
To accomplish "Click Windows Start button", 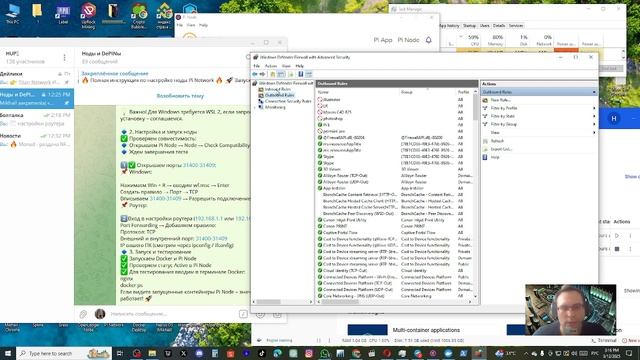I will [x=7, y=353].
